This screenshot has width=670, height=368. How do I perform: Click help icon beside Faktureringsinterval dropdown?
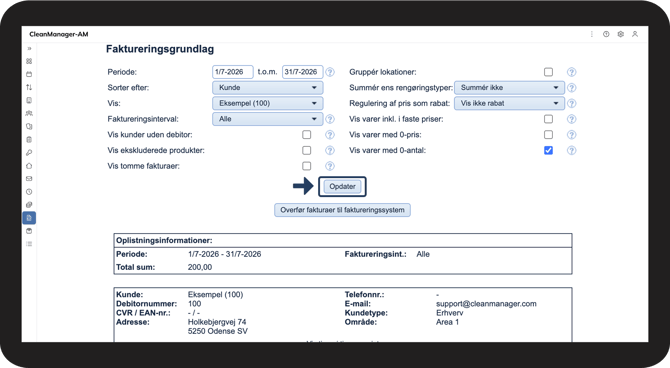330,119
